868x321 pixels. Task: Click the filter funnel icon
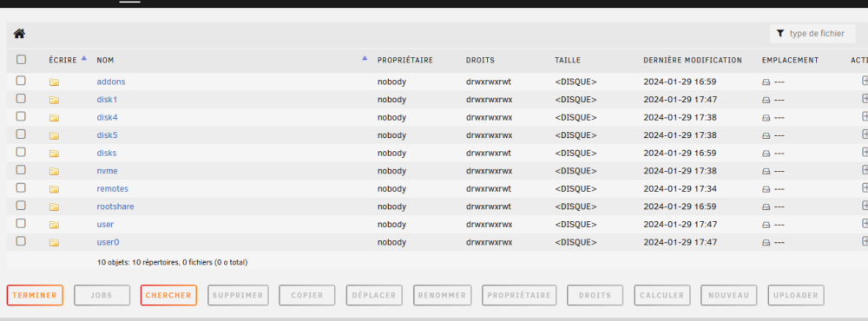click(x=780, y=34)
